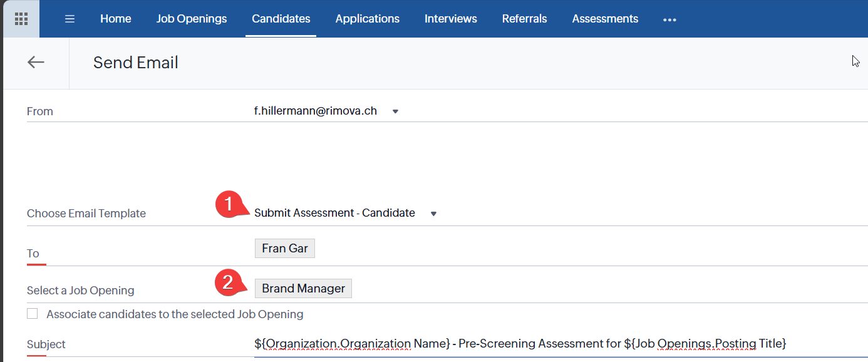Open the Referrals tab
Screen dimensions: 868x362
click(x=524, y=19)
